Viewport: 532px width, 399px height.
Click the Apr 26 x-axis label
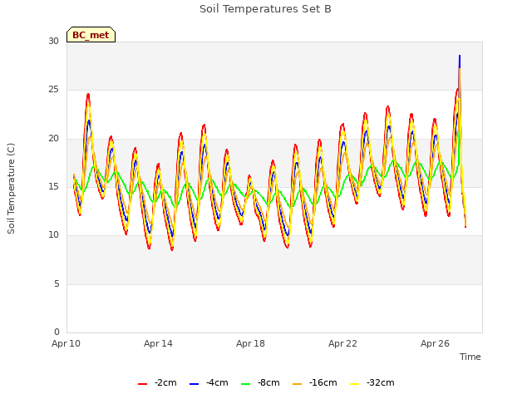coord(435,343)
